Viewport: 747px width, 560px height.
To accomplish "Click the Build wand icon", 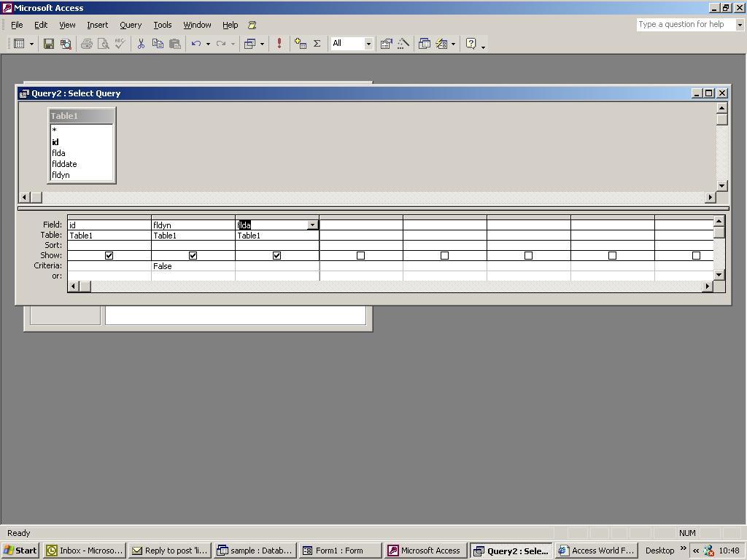I will point(403,44).
